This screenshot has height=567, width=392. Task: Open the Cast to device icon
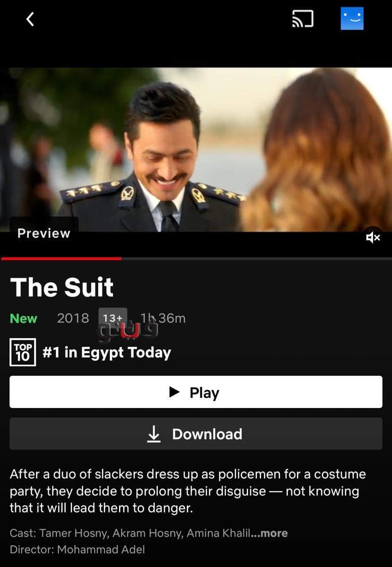(303, 19)
